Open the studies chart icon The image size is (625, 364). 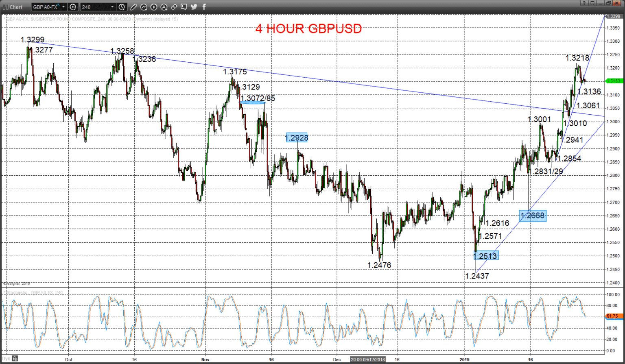[x=144, y=7]
